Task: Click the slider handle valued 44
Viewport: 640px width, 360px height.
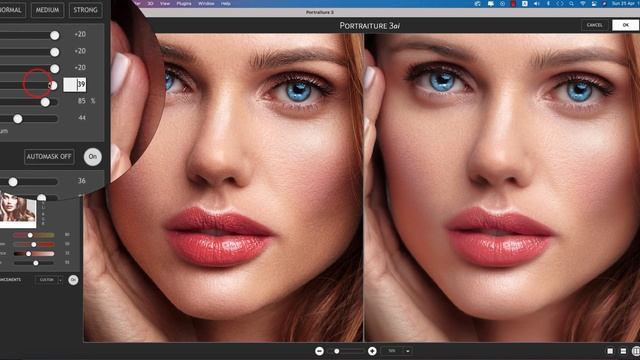Action: 18,119
